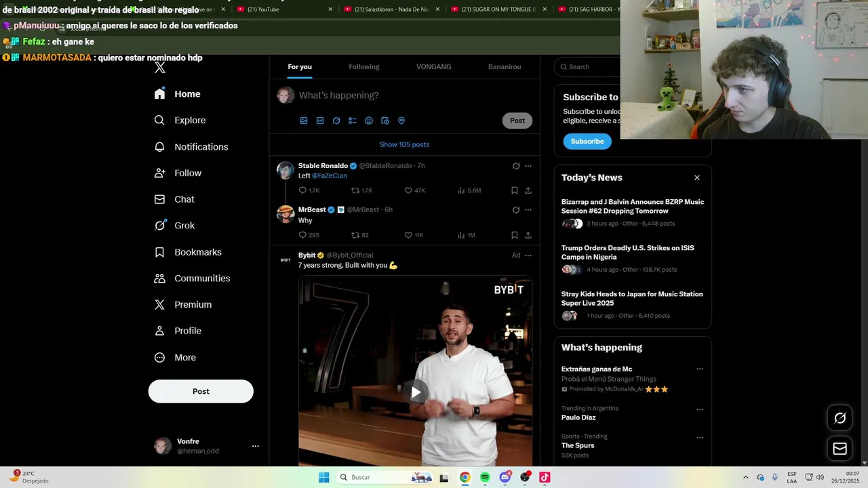Viewport: 868px width, 488px height.
Task: Open Spotify from the taskbar
Action: [x=485, y=477]
